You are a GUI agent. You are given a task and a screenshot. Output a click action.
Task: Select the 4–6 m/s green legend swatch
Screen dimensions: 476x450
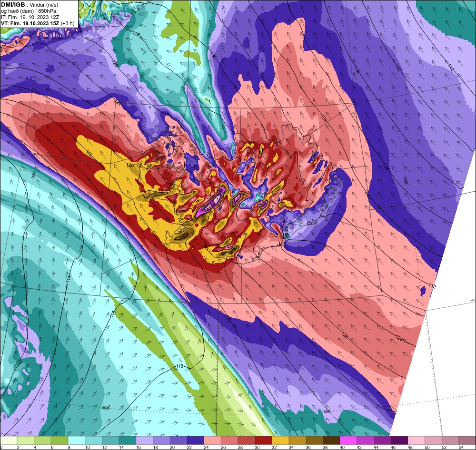[42, 440]
